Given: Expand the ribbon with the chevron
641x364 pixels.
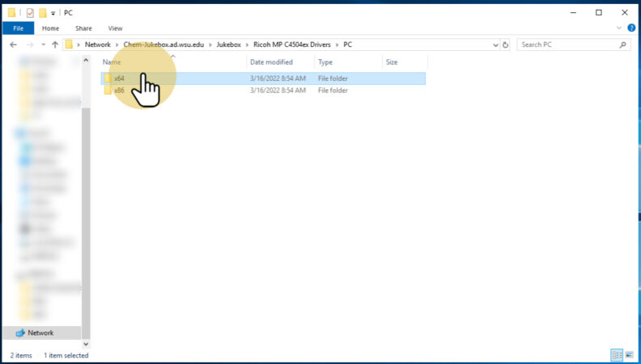Looking at the screenshot, I should pyautogui.click(x=620, y=28).
